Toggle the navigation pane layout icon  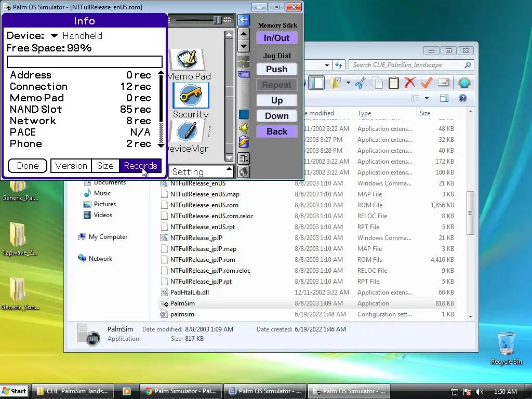point(316,83)
